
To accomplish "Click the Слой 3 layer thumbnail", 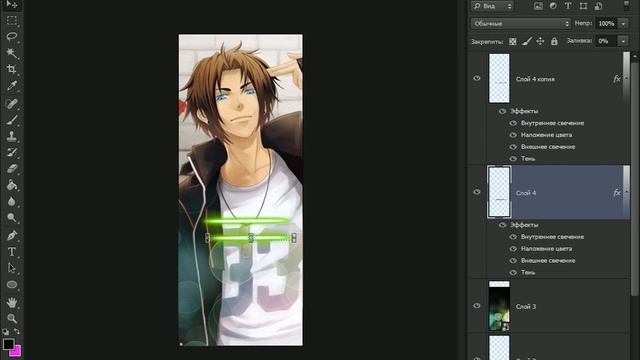I will coord(499,306).
